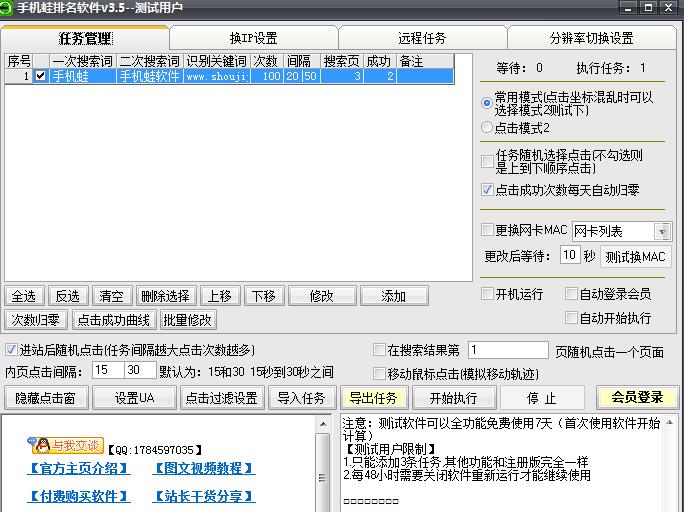Uncheck the task row 1 checkbox

click(40, 76)
